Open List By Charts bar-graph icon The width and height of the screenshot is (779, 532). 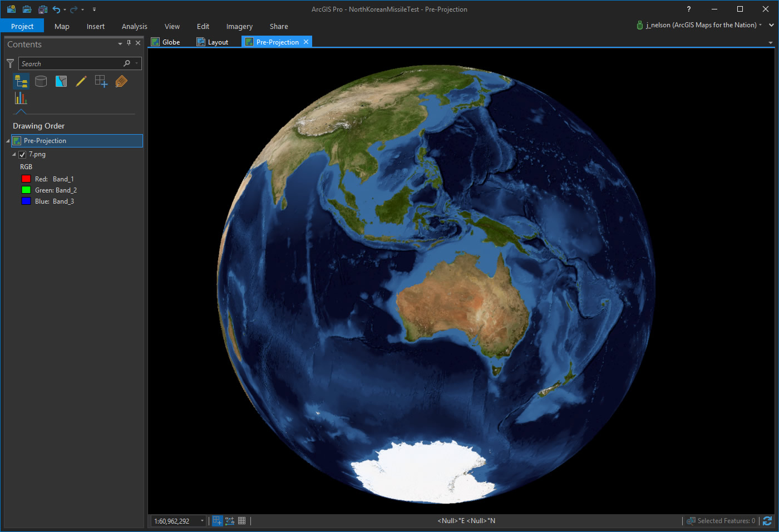[x=21, y=98]
